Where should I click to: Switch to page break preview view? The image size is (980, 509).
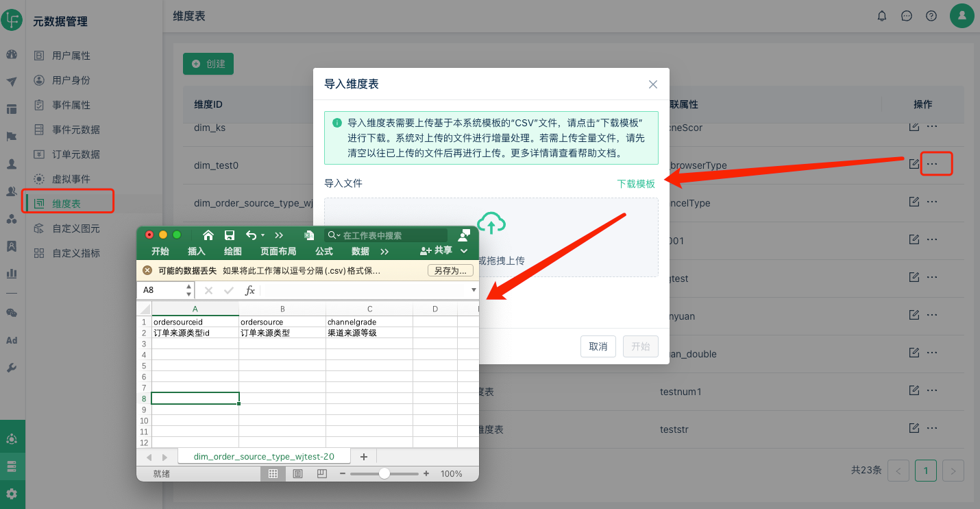click(x=322, y=474)
